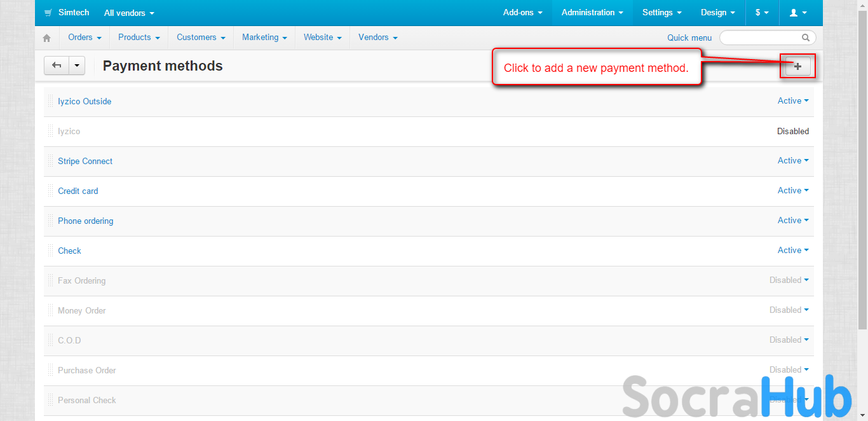Viewport: 868px width, 421px height.
Task: Open the currency dollar sign dropdown
Action: tap(762, 13)
